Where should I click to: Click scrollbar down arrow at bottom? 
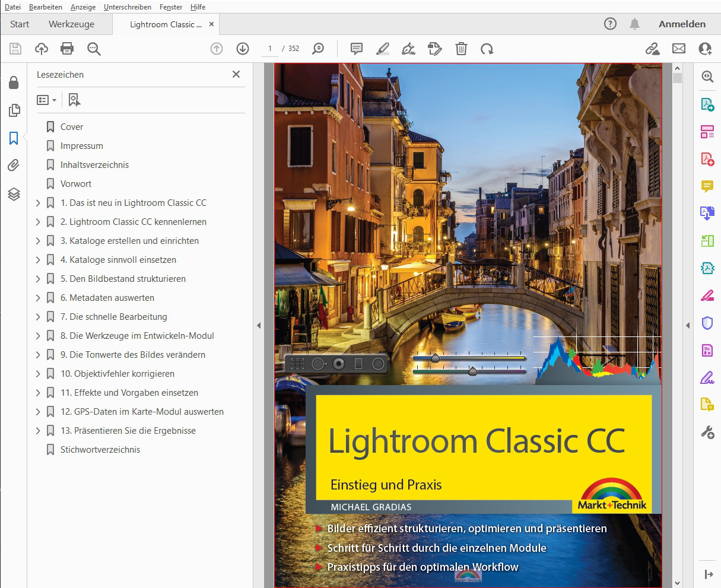click(x=677, y=583)
